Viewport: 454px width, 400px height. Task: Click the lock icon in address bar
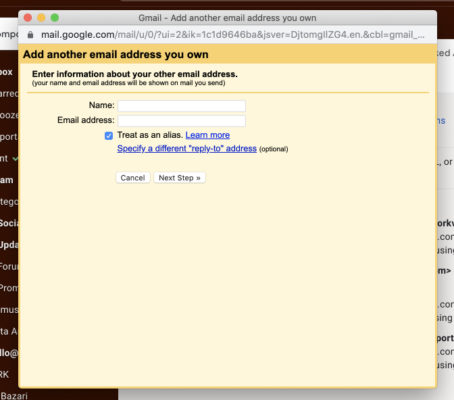click(30, 35)
